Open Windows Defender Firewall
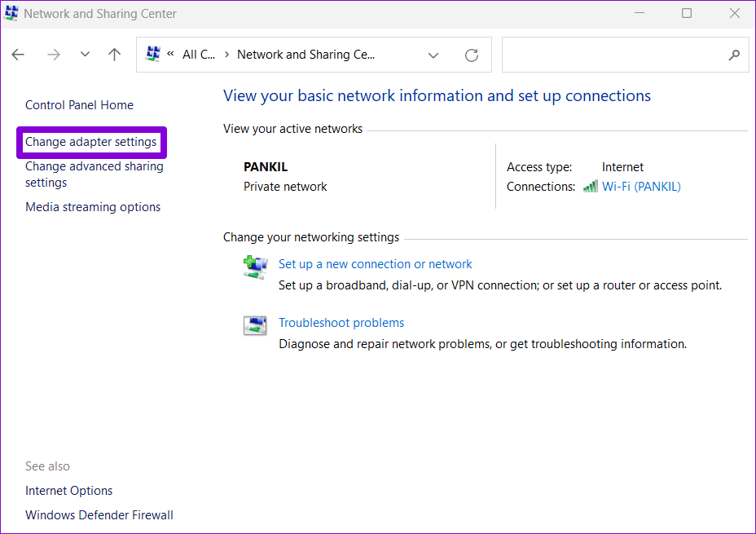 click(99, 515)
